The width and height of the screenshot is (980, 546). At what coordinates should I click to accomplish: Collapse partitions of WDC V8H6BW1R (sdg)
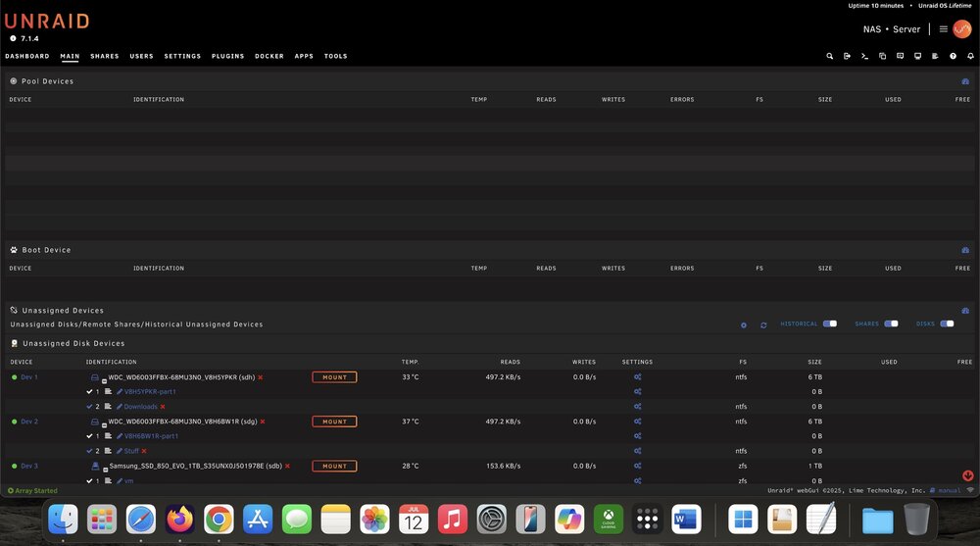(x=105, y=425)
